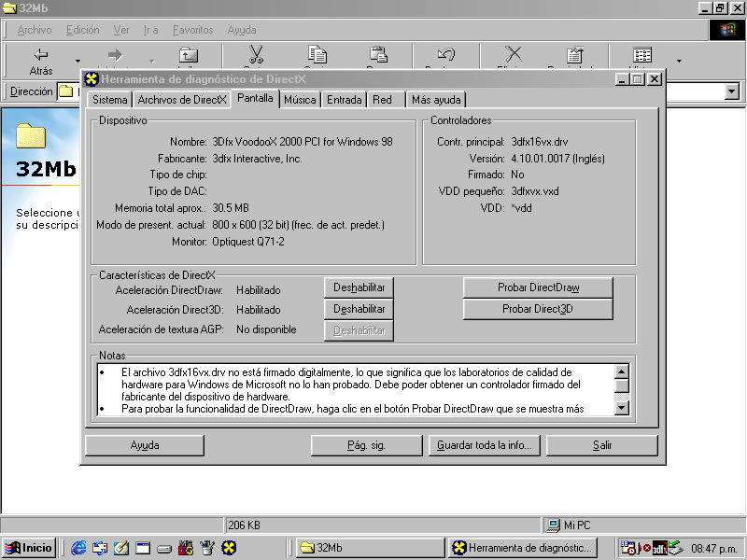Click the Probar Direct3D button
747x560 pixels.
pyautogui.click(x=538, y=309)
